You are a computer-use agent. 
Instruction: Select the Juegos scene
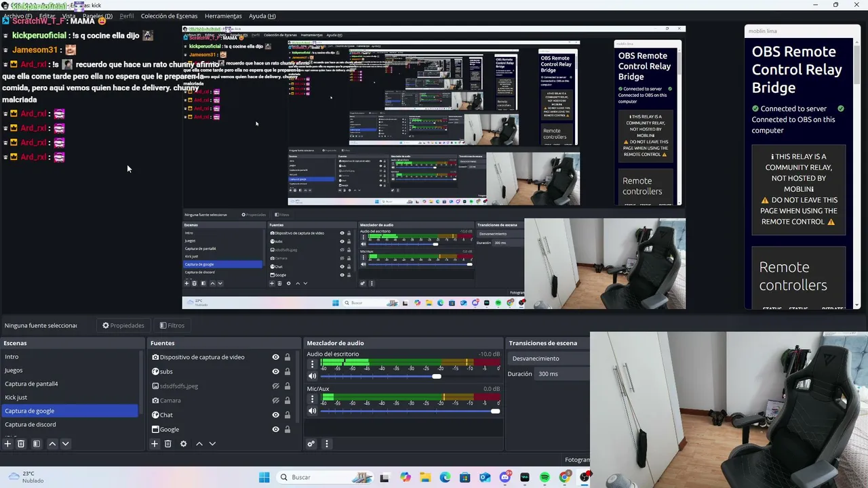[70, 370]
